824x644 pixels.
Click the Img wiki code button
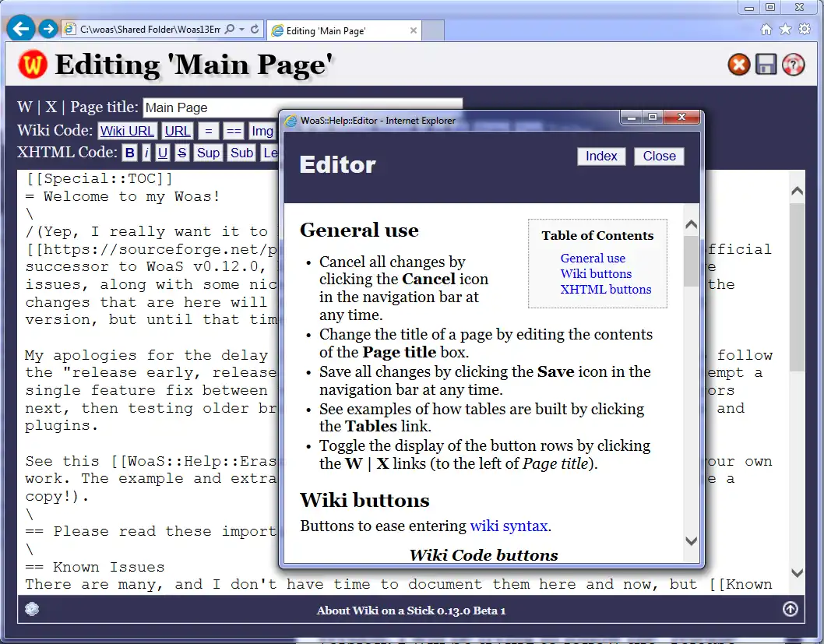(x=262, y=131)
